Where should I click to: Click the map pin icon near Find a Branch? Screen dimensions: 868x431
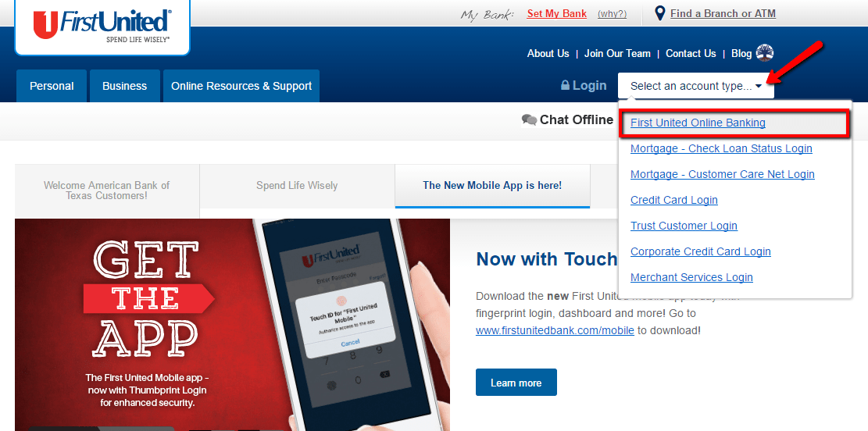pos(659,14)
